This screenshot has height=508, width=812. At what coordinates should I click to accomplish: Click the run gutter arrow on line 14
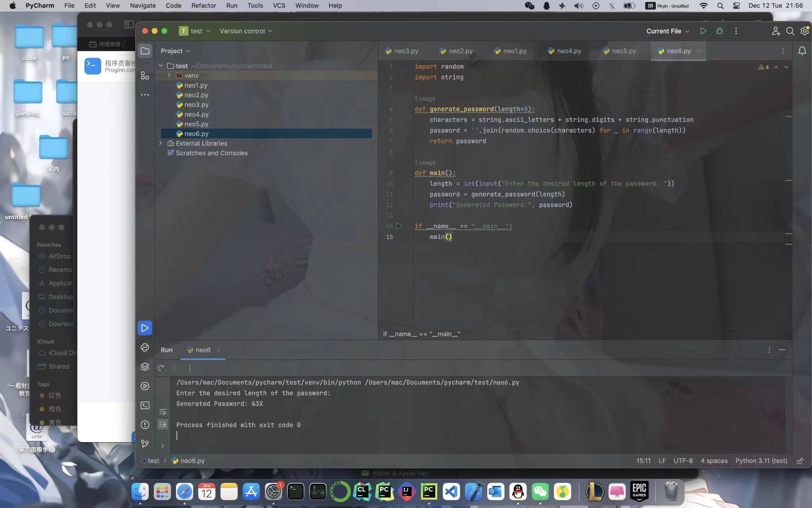pyautogui.click(x=399, y=226)
